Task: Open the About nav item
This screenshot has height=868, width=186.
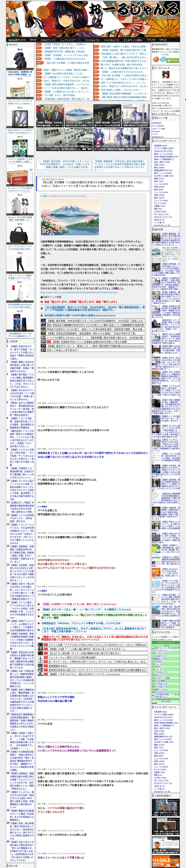Action: (33, 40)
